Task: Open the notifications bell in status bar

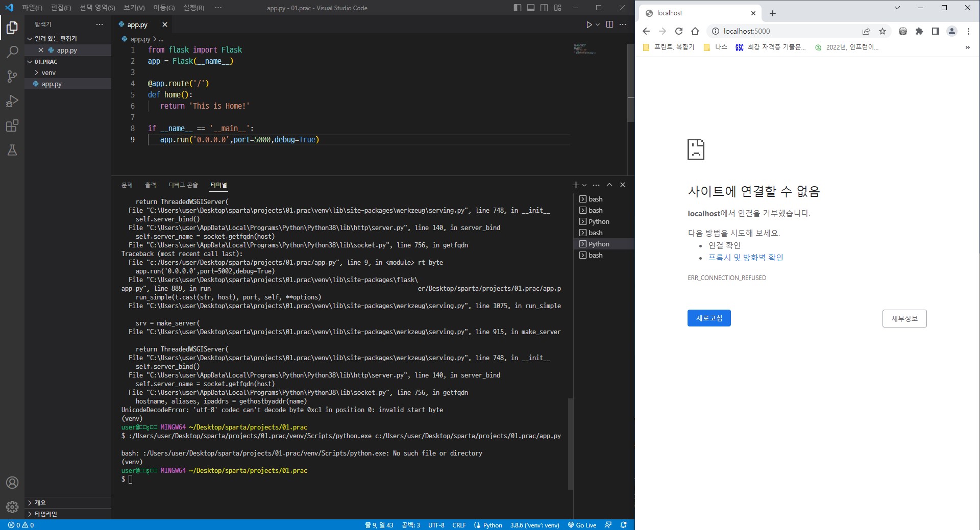Action: (623, 525)
